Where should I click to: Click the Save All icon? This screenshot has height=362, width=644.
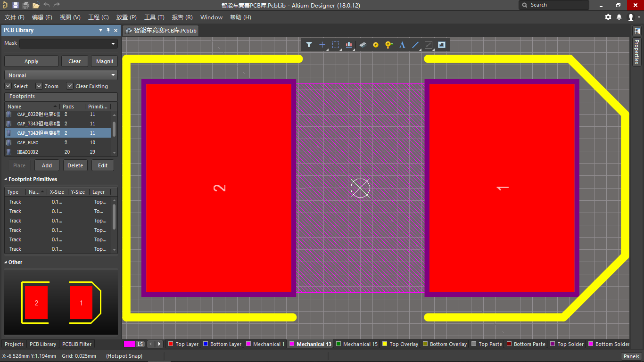[x=26, y=5]
